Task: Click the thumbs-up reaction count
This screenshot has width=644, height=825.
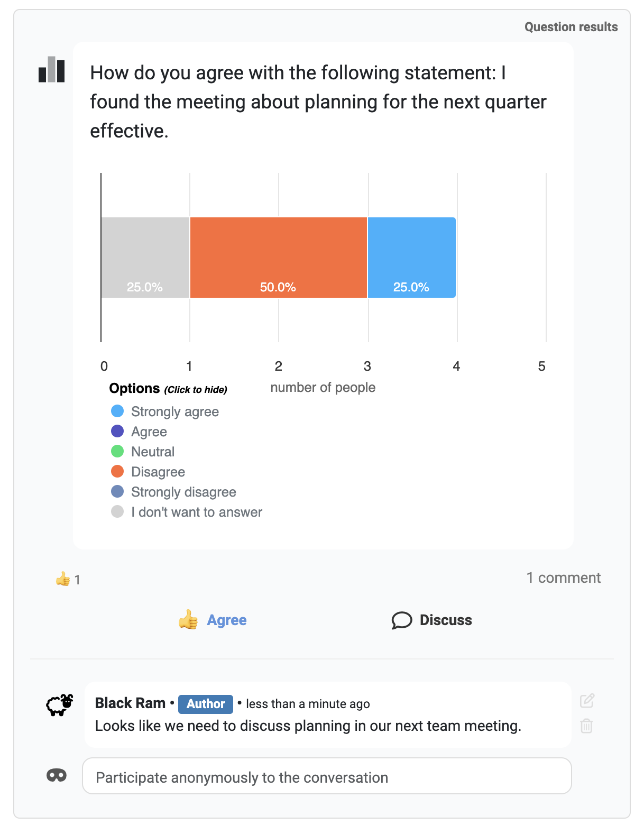Action: (x=68, y=580)
